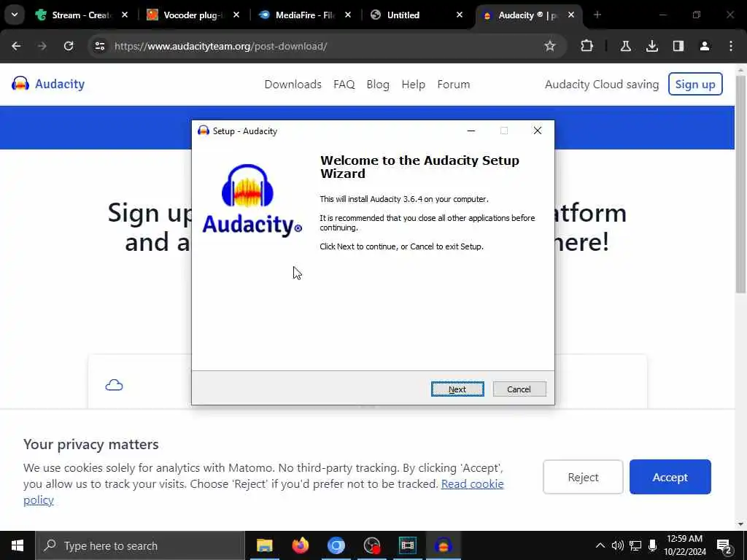747x560 pixels.
Task: Open the Help navigation item
Action: [413, 85]
